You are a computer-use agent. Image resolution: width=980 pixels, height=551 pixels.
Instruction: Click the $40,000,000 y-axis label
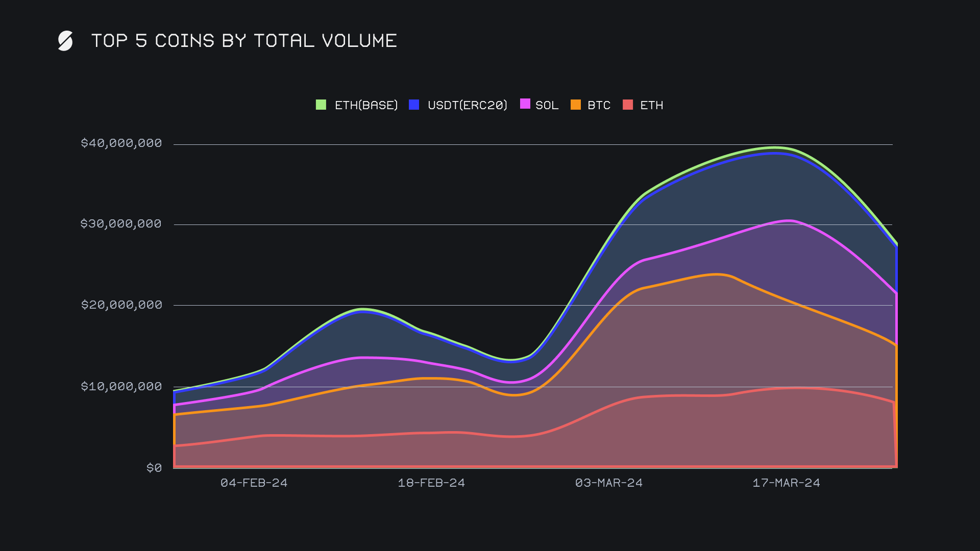pyautogui.click(x=121, y=143)
